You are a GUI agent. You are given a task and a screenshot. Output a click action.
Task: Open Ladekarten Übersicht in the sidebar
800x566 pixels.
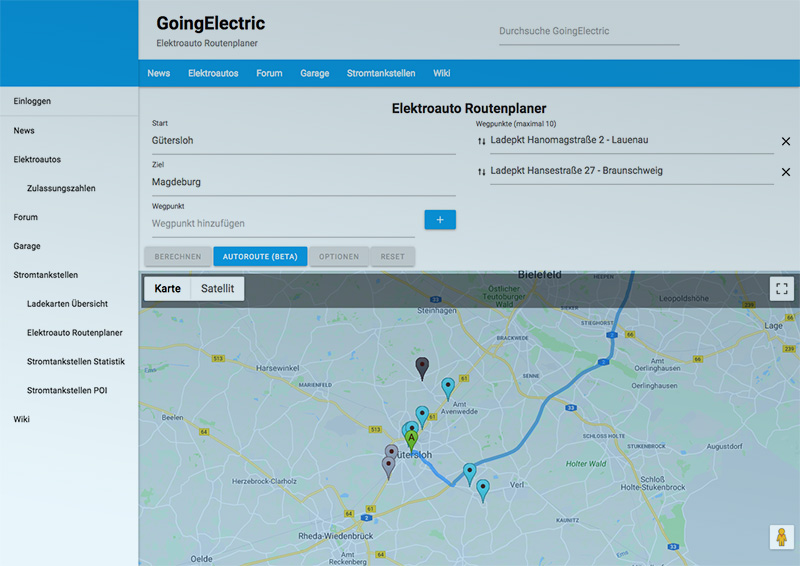67,303
